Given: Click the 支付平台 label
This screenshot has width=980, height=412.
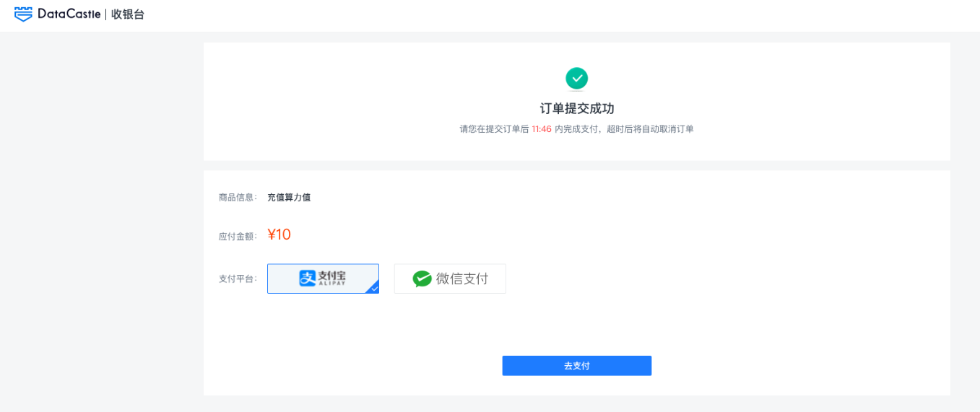Looking at the screenshot, I should (236, 279).
